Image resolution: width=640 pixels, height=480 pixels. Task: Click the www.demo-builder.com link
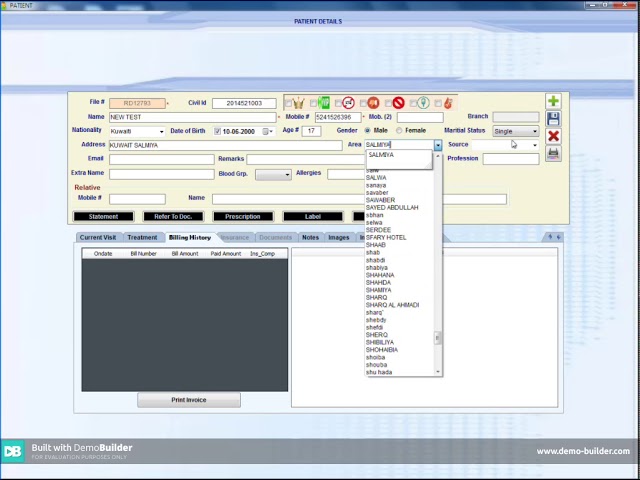coord(583,451)
